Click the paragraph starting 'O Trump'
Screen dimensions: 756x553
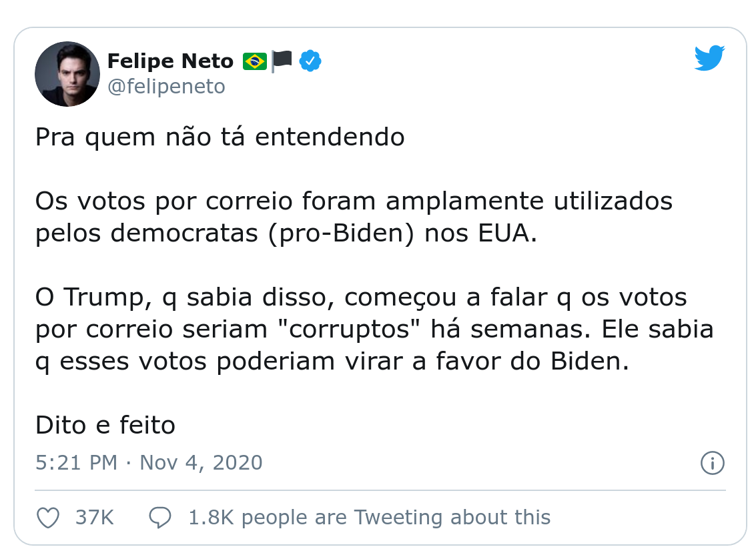(x=374, y=330)
